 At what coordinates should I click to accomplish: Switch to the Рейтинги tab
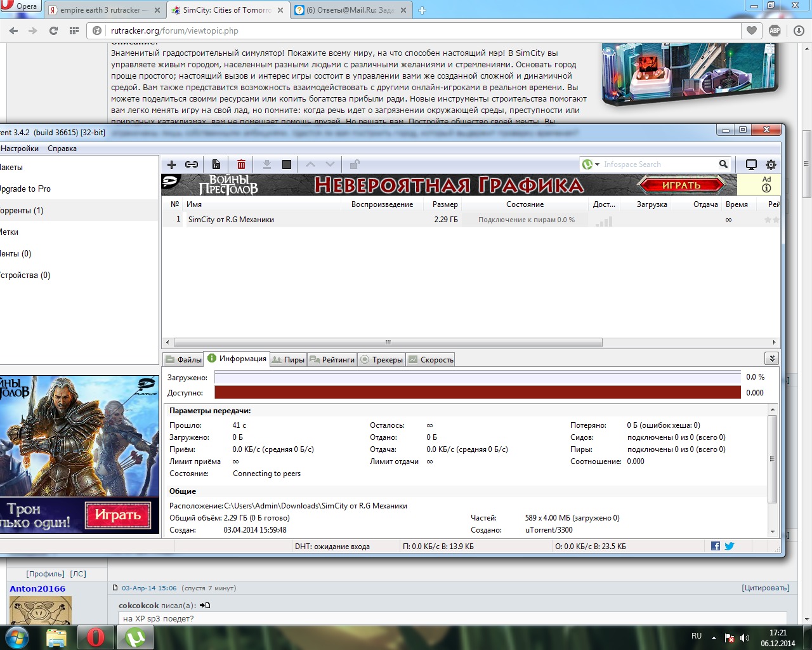[333, 359]
